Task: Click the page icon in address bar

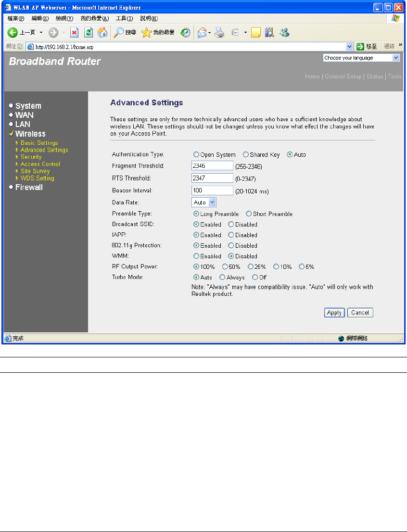Action: [30, 47]
